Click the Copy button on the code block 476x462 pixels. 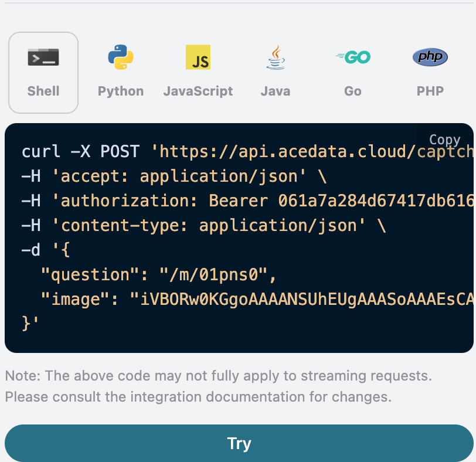(444, 140)
